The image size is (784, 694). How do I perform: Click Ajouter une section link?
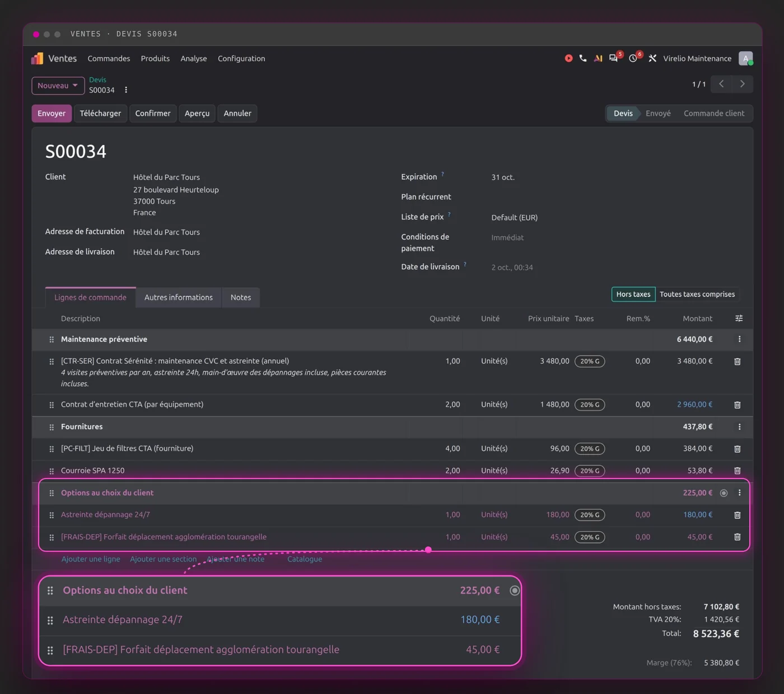click(x=164, y=559)
